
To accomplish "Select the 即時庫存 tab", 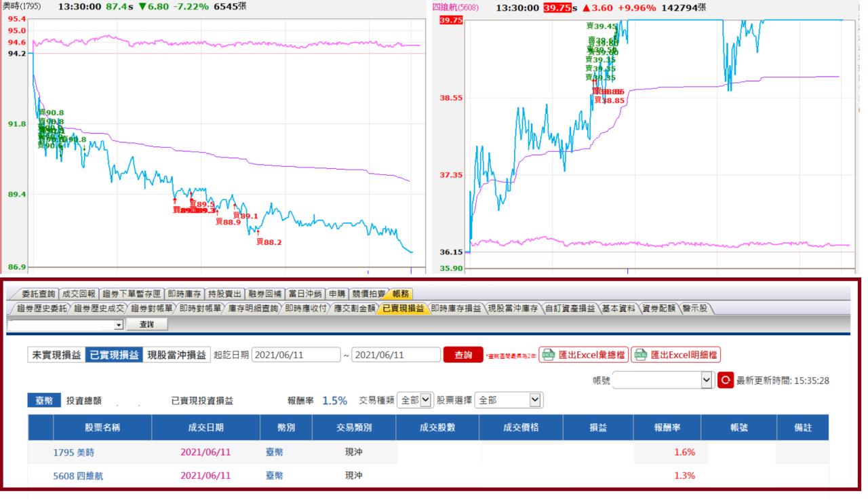I will (x=185, y=294).
